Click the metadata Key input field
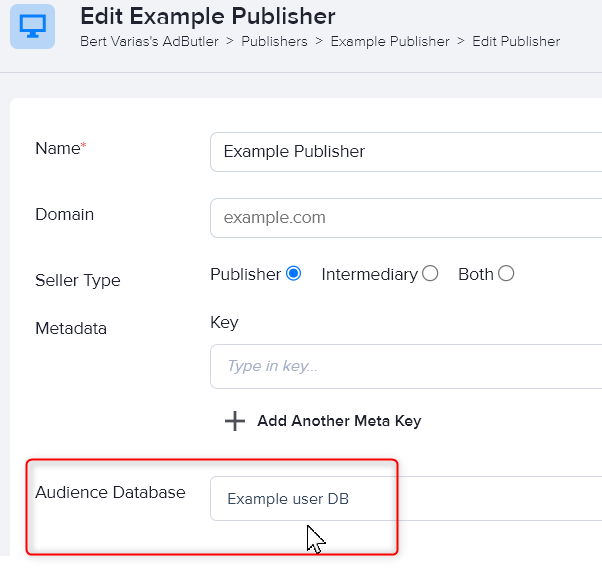 406,366
